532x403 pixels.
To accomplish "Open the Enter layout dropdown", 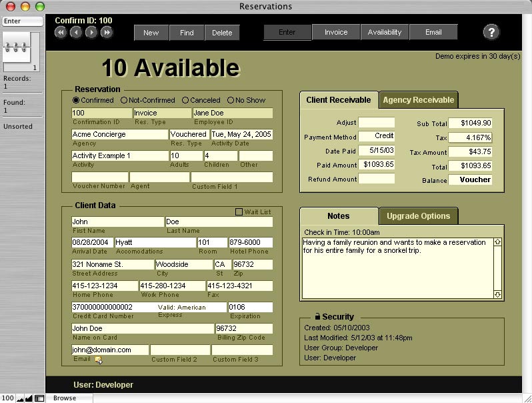I will coord(21,21).
